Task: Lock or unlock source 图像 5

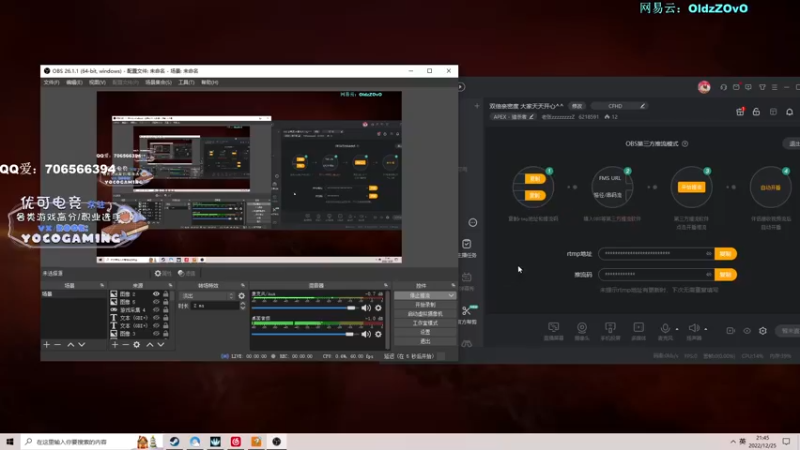Action: point(165,302)
